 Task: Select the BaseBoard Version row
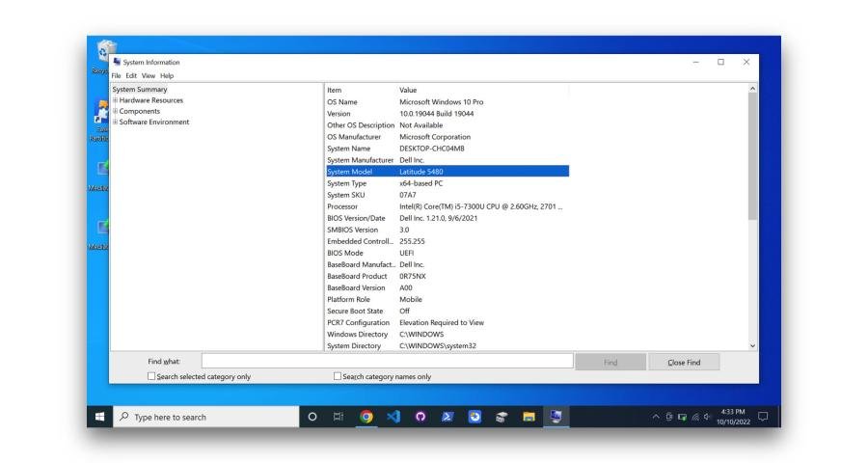[448, 288]
